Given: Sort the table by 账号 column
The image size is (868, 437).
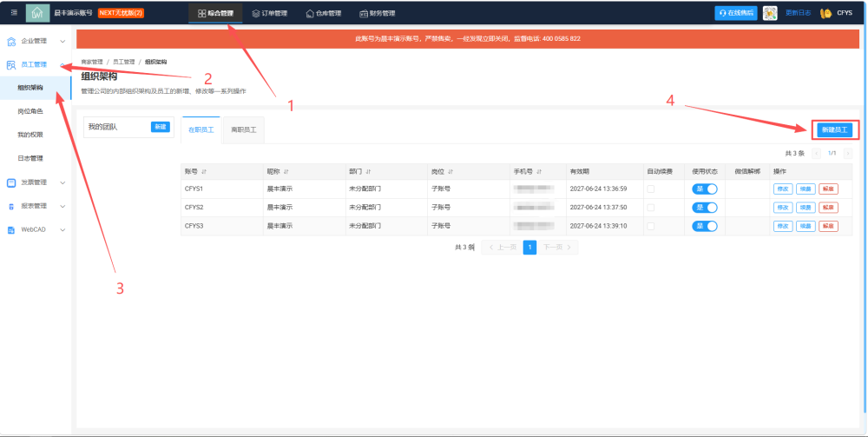Looking at the screenshot, I should click(204, 172).
